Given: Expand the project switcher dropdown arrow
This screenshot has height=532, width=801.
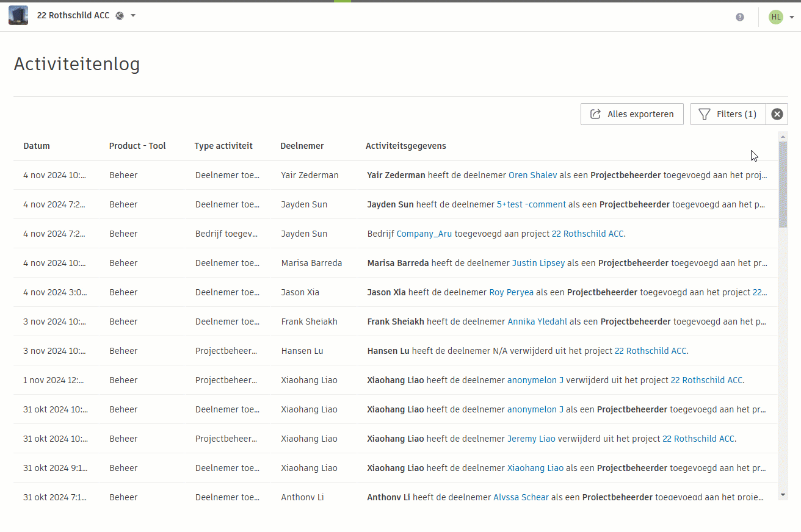Looking at the screenshot, I should [x=133, y=16].
